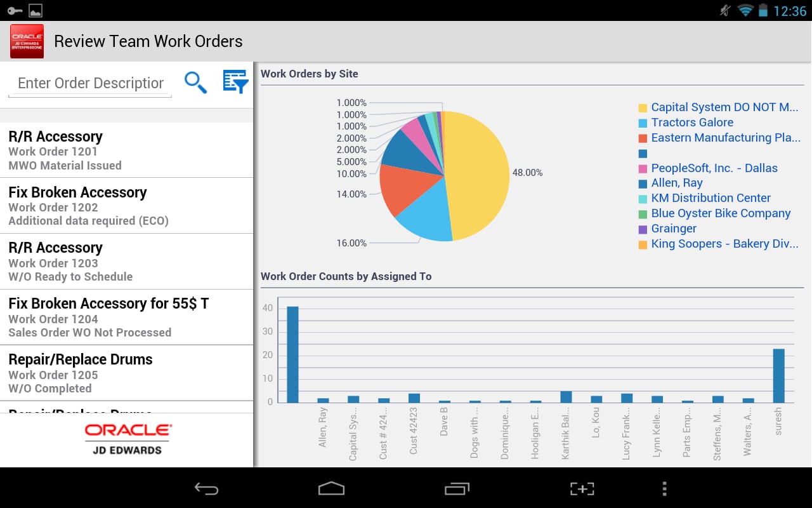The height and width of the screenshot is (508, 812).
Task: Select Tractors Galore legend entry
Action: point(692,123)
